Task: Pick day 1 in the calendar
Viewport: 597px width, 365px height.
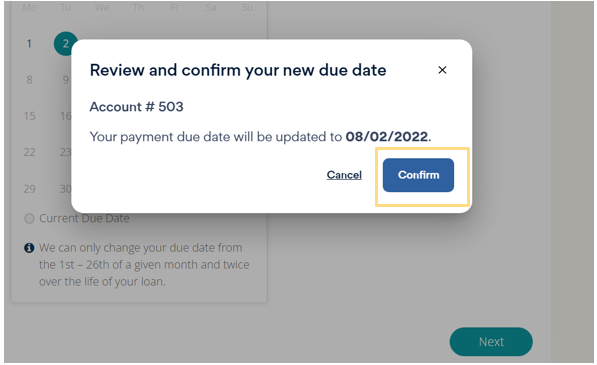Action: pyautogui.click(x=29, y=44)
